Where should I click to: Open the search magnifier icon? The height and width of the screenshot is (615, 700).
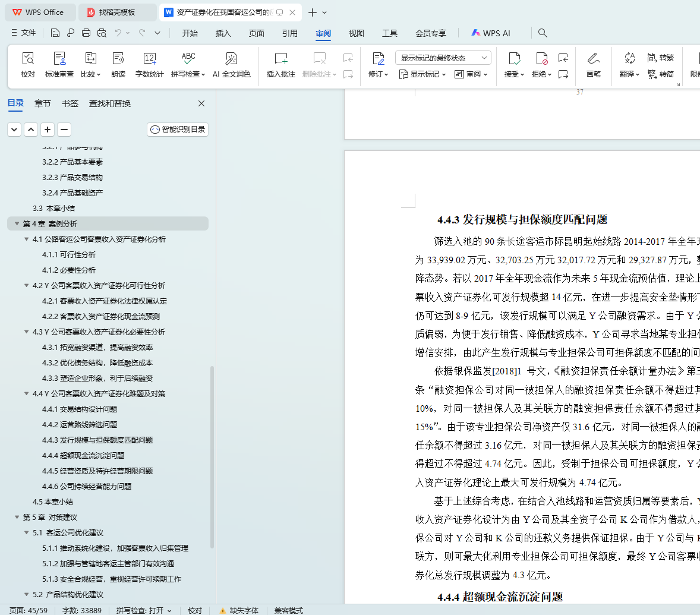point(543,33)
